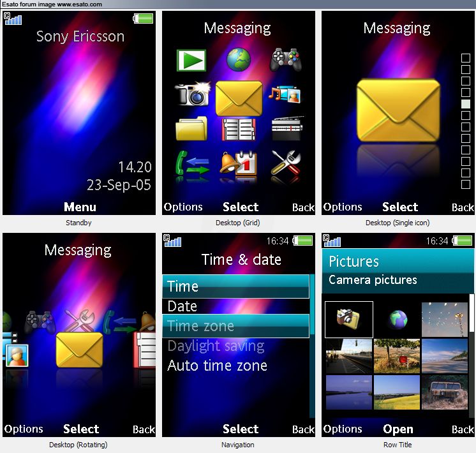Open the radio icon in the grid menu
Viewport: 476px width, 453px height.
tap(287, 128)
